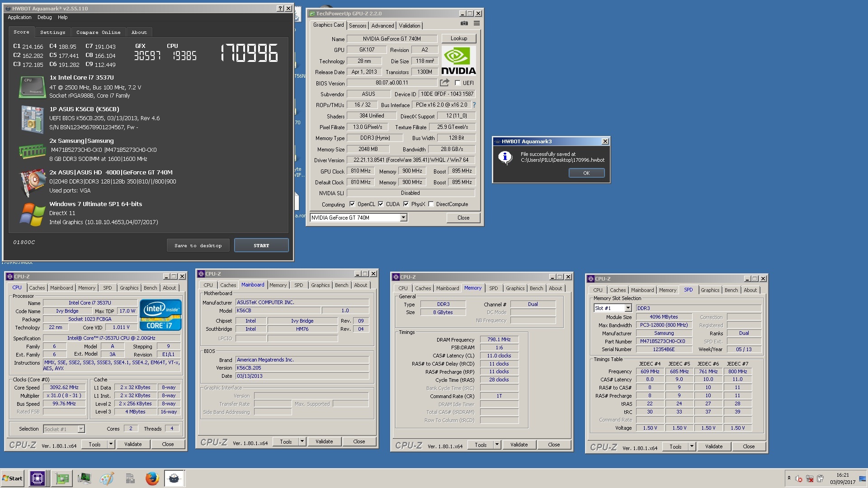This screenshot has height=488, width=868.
Task: Expand Tools dropdown arrow in CPU-Z SPD window
Action: click(691, 446)
